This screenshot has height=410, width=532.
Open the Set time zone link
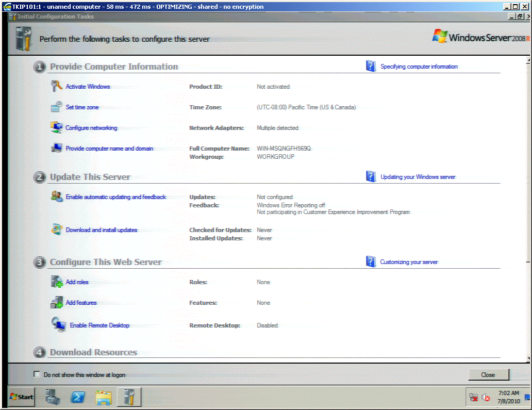click(82, 107)
